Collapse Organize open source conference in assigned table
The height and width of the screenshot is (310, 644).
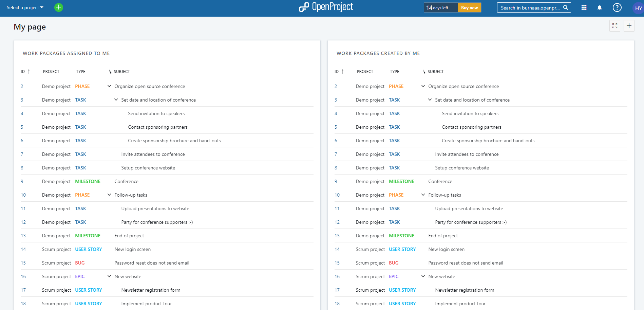click(109, 86)
